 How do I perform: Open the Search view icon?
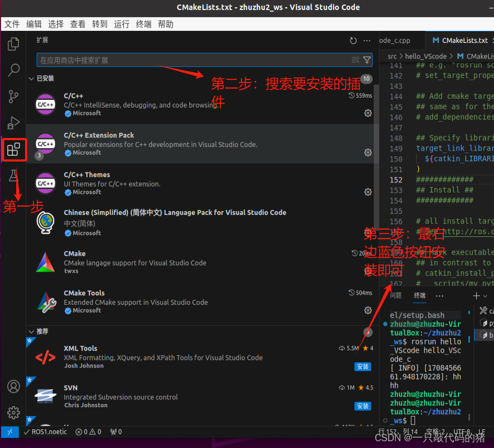pyautogui.click(x=13, y=70)
